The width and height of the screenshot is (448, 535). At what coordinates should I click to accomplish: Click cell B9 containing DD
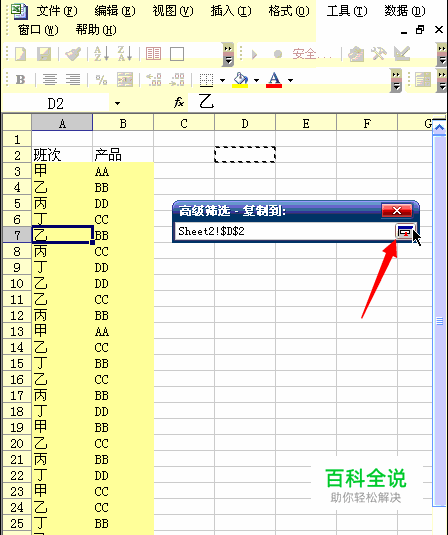[x=123, y=267]
